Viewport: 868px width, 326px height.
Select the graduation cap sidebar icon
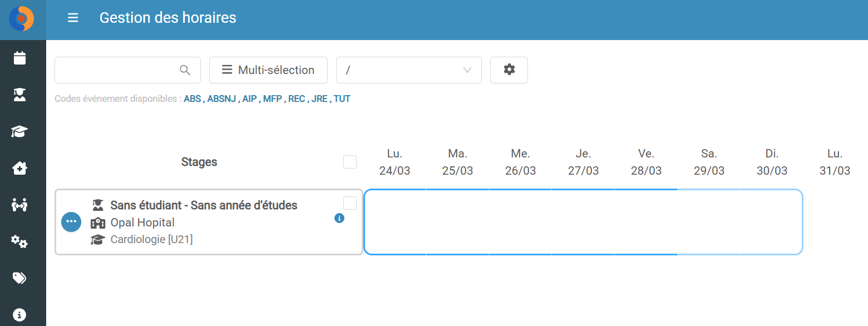point(20,132)
